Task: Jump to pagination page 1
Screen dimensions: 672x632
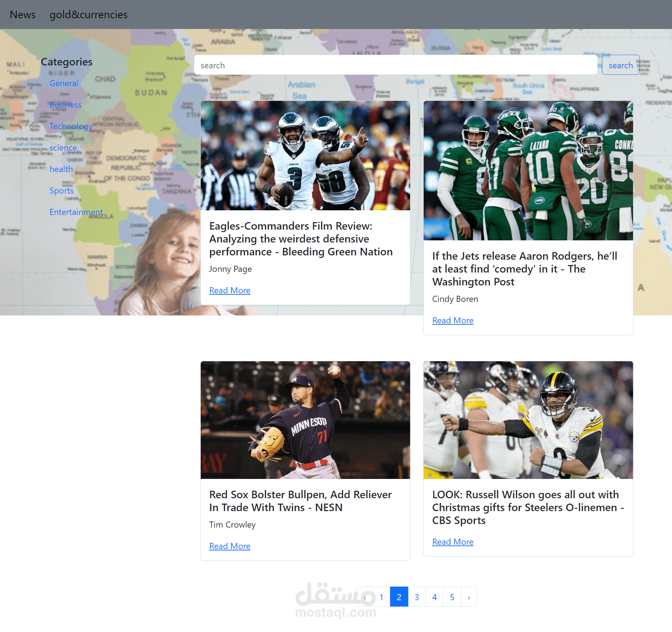Action: (x=381, y=597)
